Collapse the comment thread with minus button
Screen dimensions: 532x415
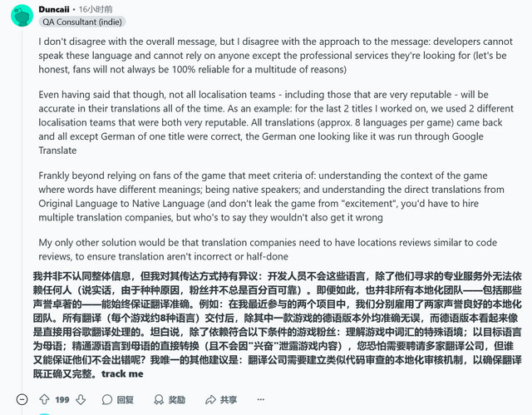click(x=22, y=399)
